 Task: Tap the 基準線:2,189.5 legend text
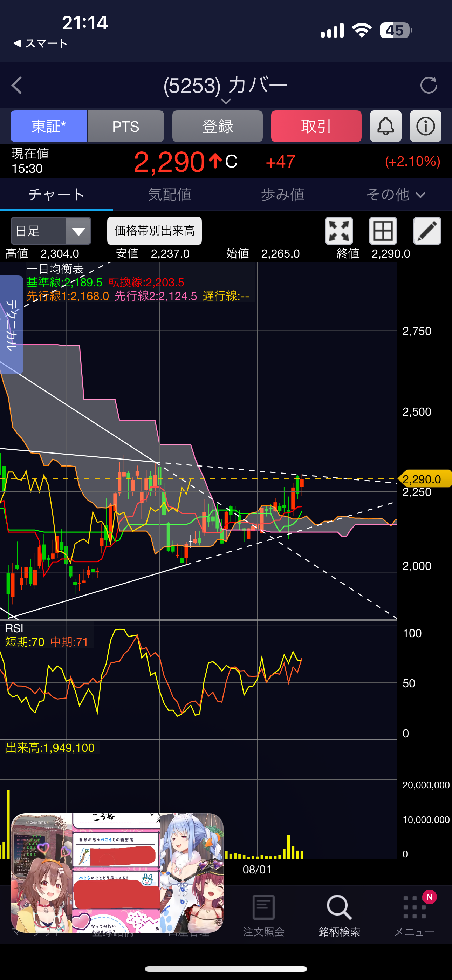[64, 282]
